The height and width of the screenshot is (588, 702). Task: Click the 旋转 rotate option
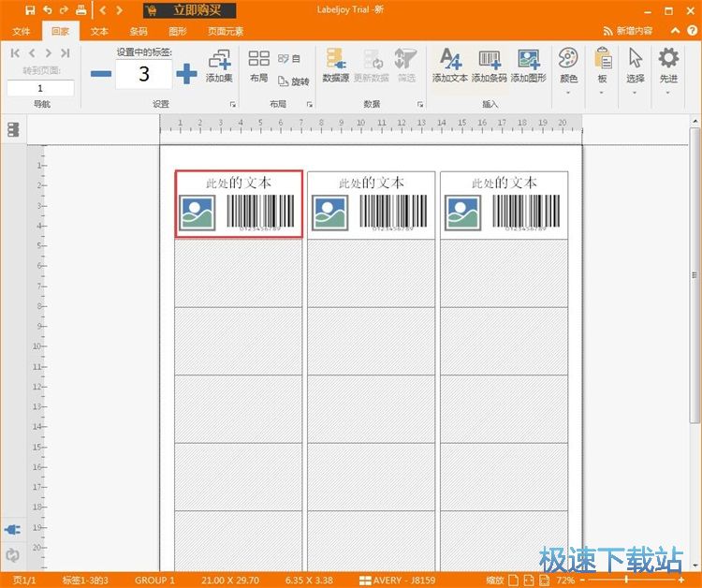(294, 81)
